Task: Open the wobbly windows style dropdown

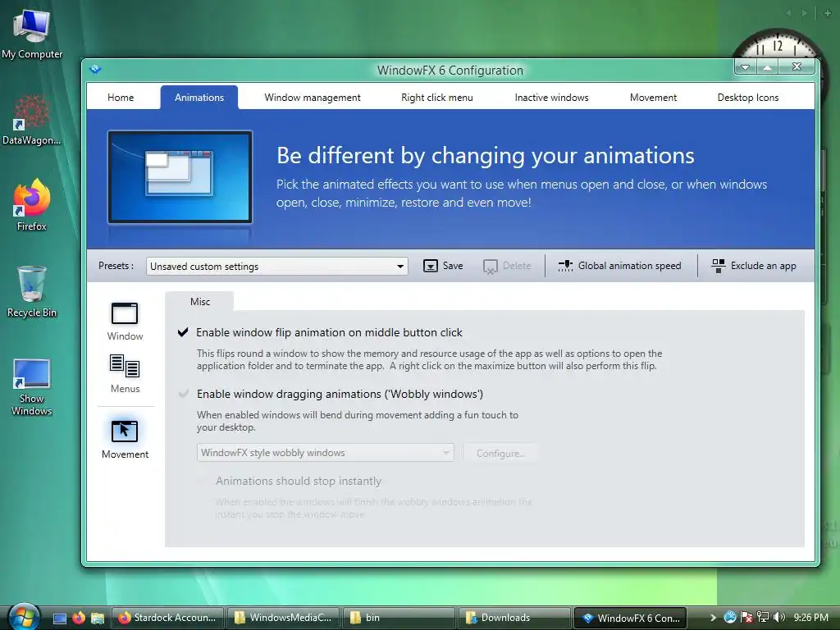Action: pyautogui.click(x=325, y=453)
